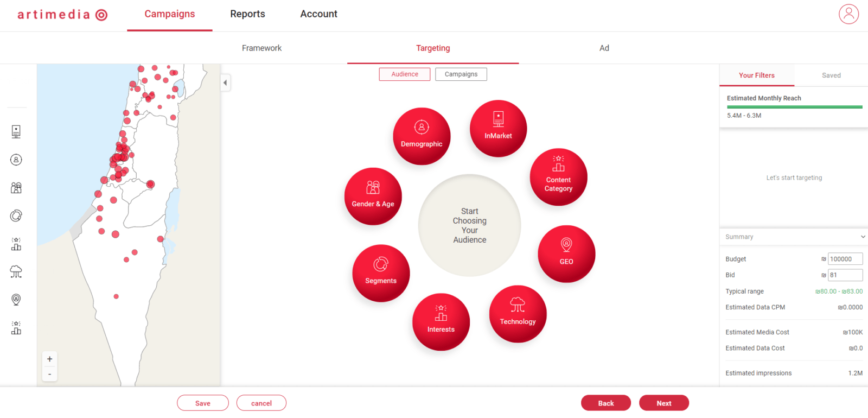This screenshot has width=868, height=418.
Task: Click the Let's start targeting text
Action: click(794, 178)
